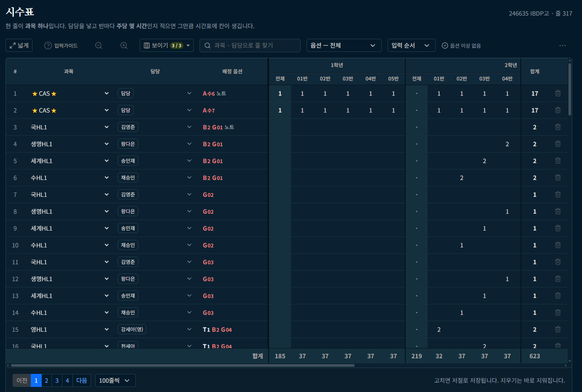Click the zoom in magnifier icon

124,46
